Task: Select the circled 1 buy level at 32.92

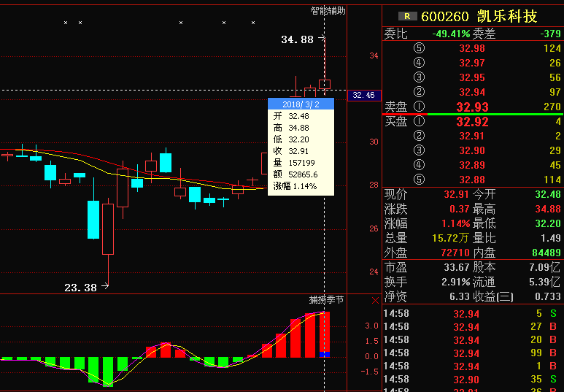Action: point(419,122)
